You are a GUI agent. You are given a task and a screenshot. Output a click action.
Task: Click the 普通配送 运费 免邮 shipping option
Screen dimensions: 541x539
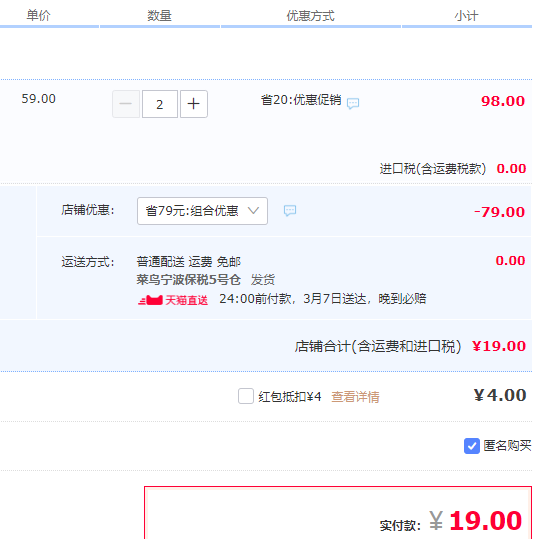[x=188, y=262]
